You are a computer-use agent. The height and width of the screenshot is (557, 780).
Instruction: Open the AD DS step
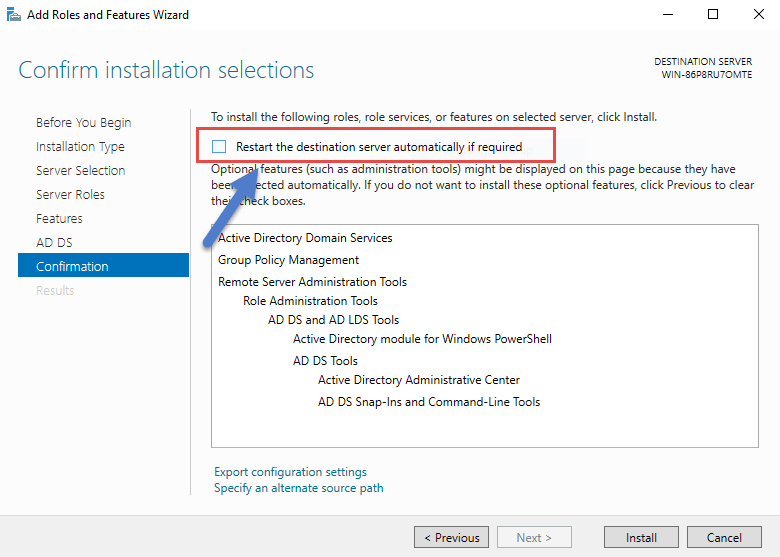pyautogui.click(x=54, y=243)
